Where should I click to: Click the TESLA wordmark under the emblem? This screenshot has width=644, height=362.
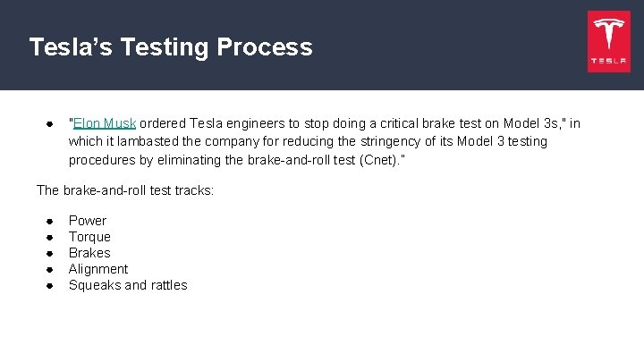(x=608, y=62)
